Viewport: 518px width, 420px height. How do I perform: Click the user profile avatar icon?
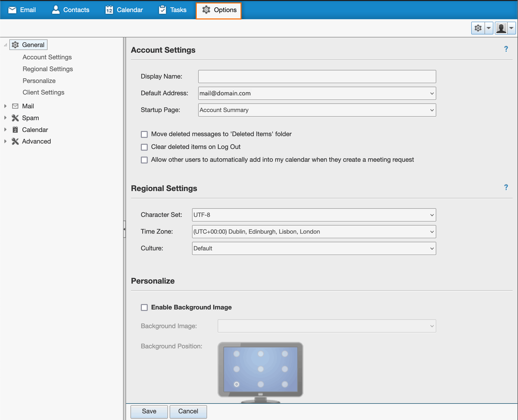point(501,28)
